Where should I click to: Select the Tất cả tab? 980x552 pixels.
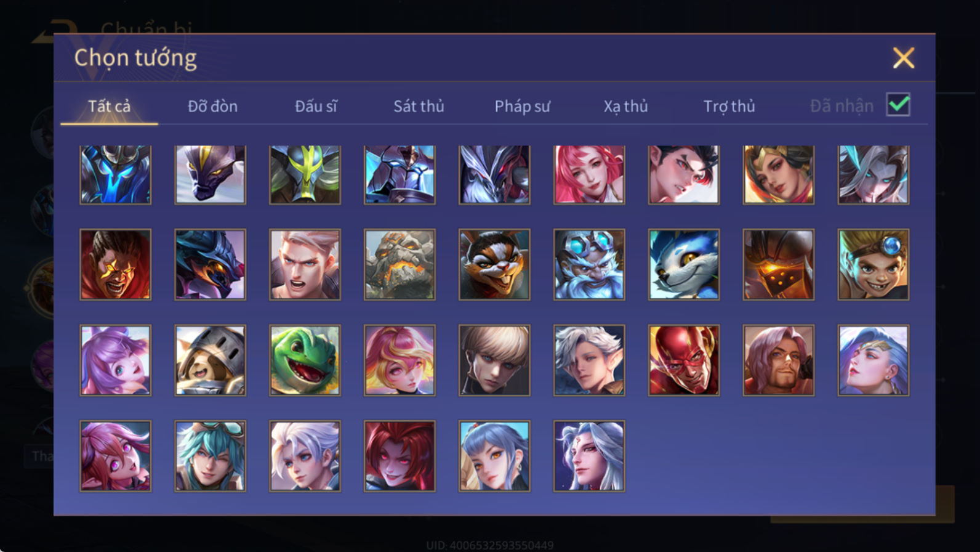(x=109, y=107)
